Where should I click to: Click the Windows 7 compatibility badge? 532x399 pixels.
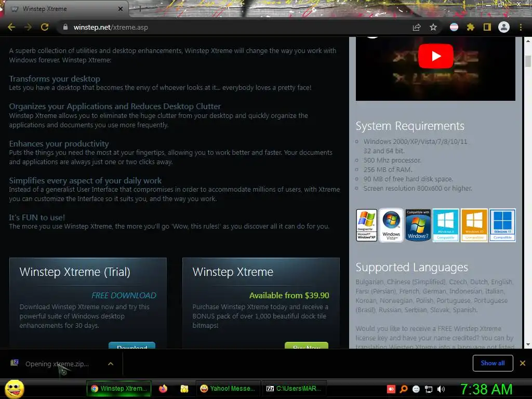coord(418,225)
